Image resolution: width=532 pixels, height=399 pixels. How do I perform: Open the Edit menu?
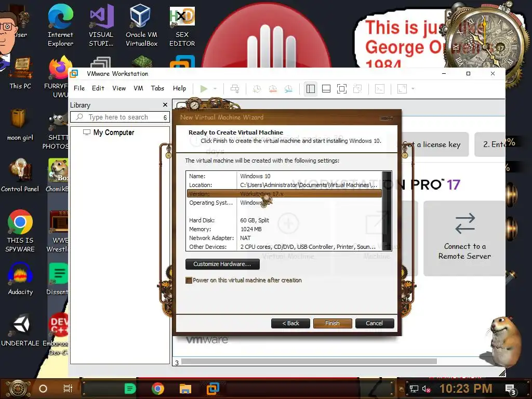coord(98,88)
